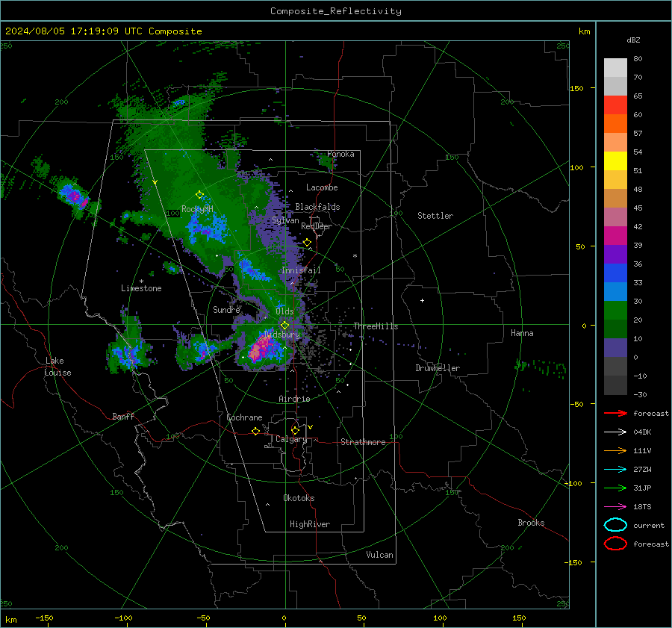This screenshot has height=628, width=672.
Task: Click the Brooks label
Action: [531, 523]
